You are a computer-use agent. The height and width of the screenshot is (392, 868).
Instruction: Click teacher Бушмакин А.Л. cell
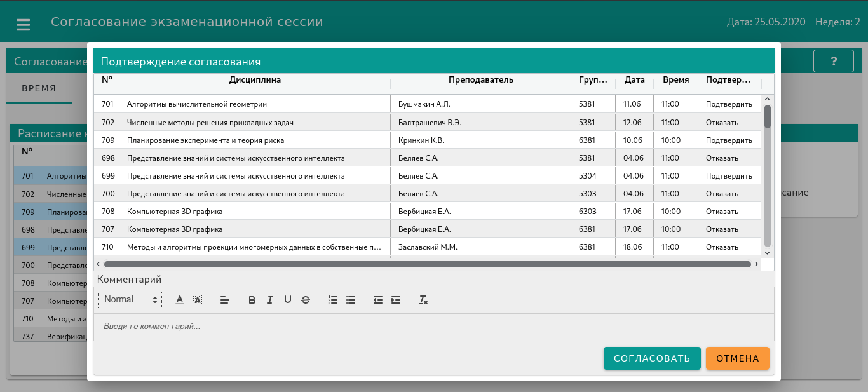pos(481,104)
